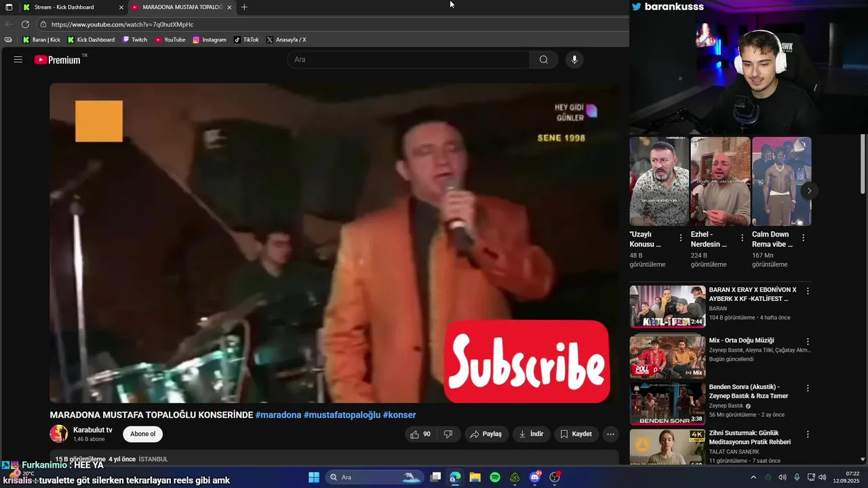The image size is (868, 488).
Task: Save the video with Kaydet button
Action: [576, 434]
